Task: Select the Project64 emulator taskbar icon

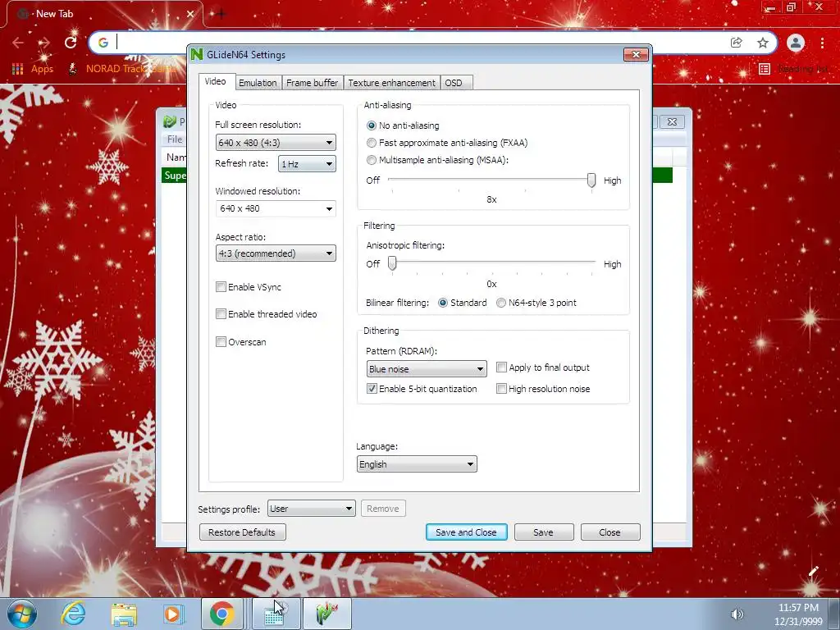Action: coord(327,614)
